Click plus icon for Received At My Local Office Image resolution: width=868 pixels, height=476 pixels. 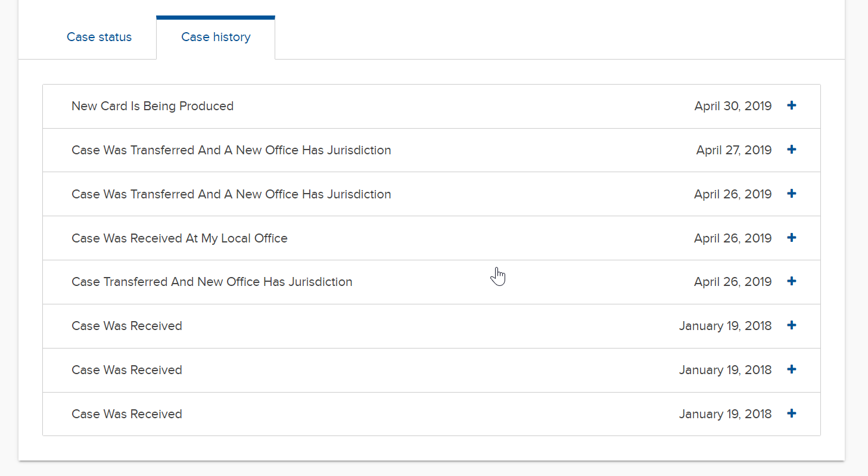791,238
